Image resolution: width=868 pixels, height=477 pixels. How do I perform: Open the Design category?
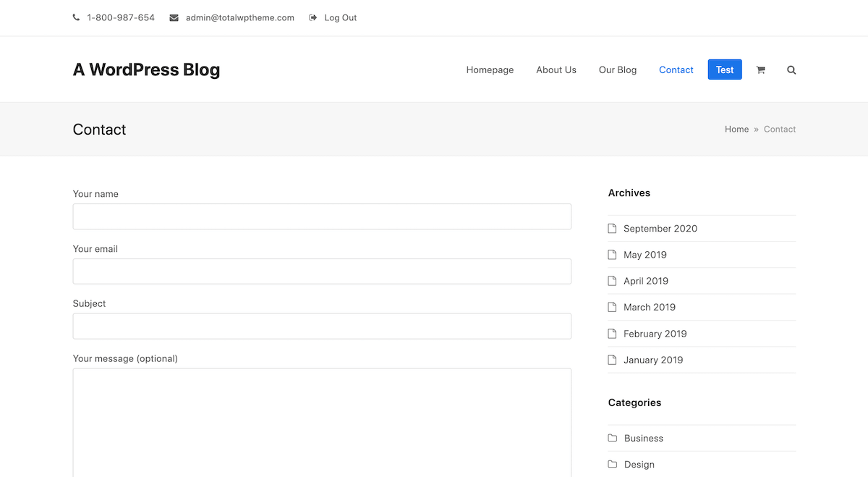pos(639,464)
